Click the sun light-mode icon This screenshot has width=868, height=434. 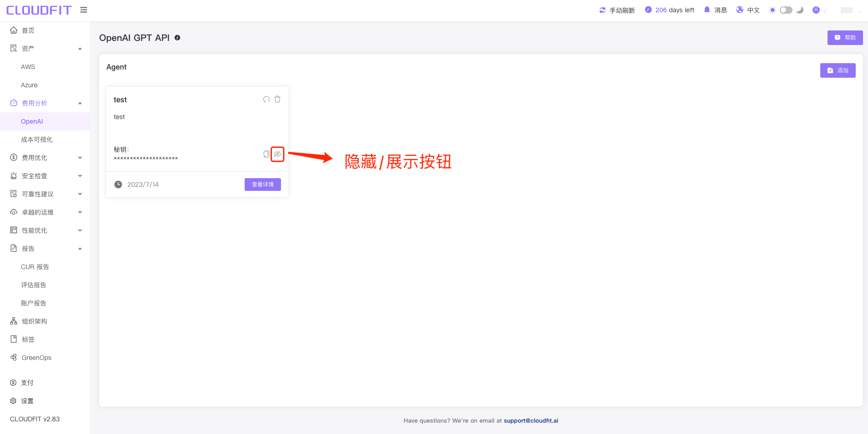pyautogui.click(x=773, y=10)
